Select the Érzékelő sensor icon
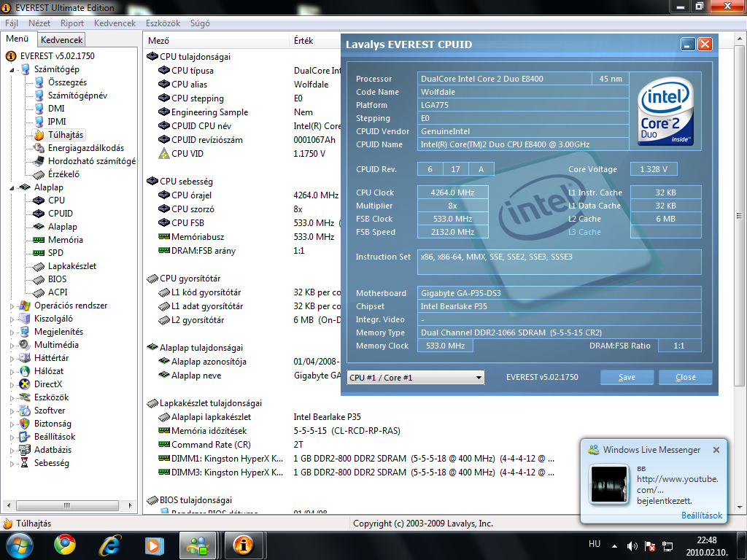 tap(39, 174)
